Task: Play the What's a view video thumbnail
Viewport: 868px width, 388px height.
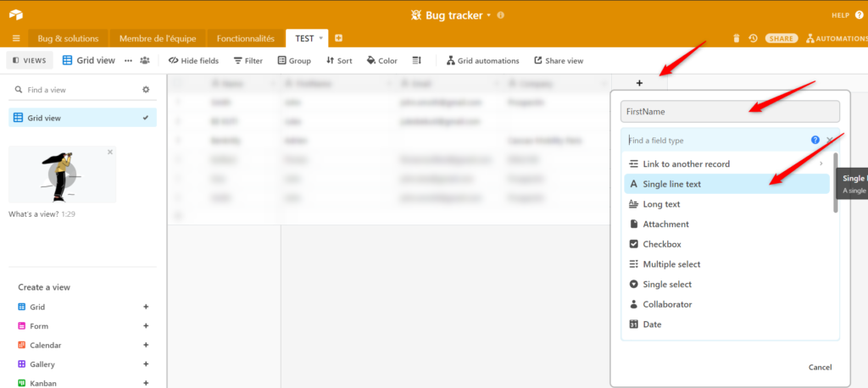Action: [62, 175]
